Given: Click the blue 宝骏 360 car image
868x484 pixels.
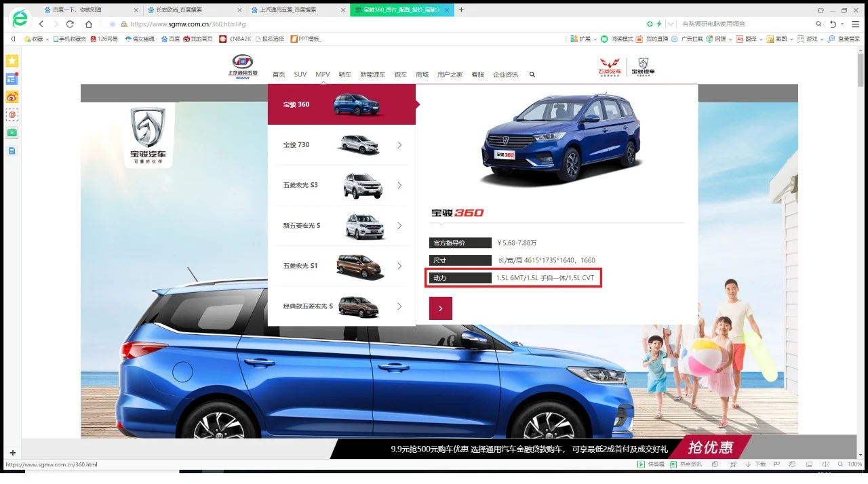Looking at the screenshot, I should point(561,139).
